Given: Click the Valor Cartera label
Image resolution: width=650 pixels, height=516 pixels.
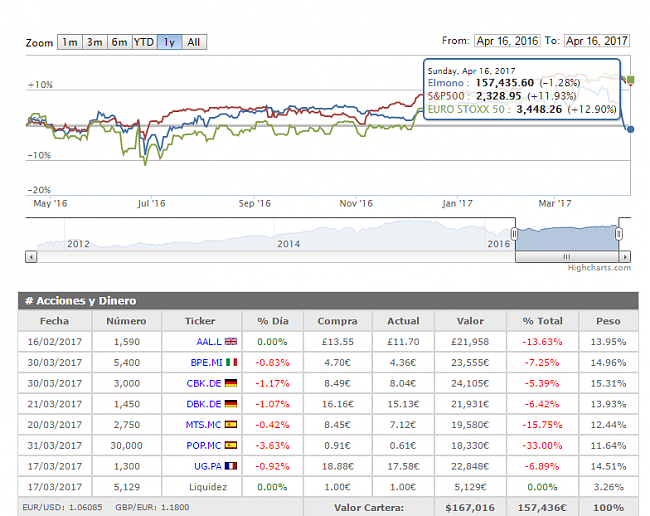Looking at the screenshot, I should click(x=369, y=507).
